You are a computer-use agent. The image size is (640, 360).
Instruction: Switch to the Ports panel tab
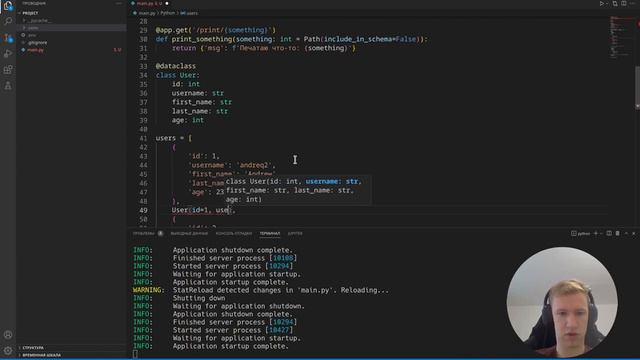[x=295, y=233]
